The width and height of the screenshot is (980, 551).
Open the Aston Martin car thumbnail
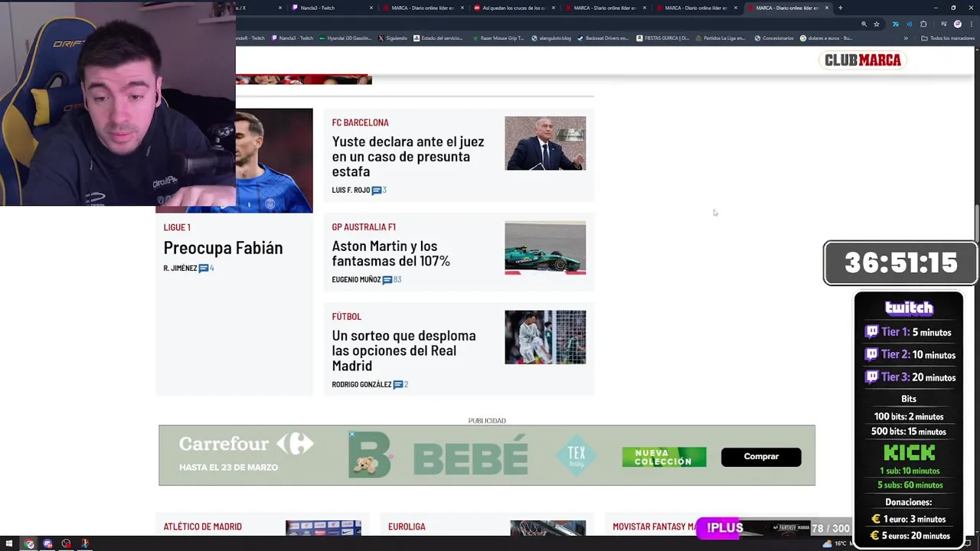[545, 248]
